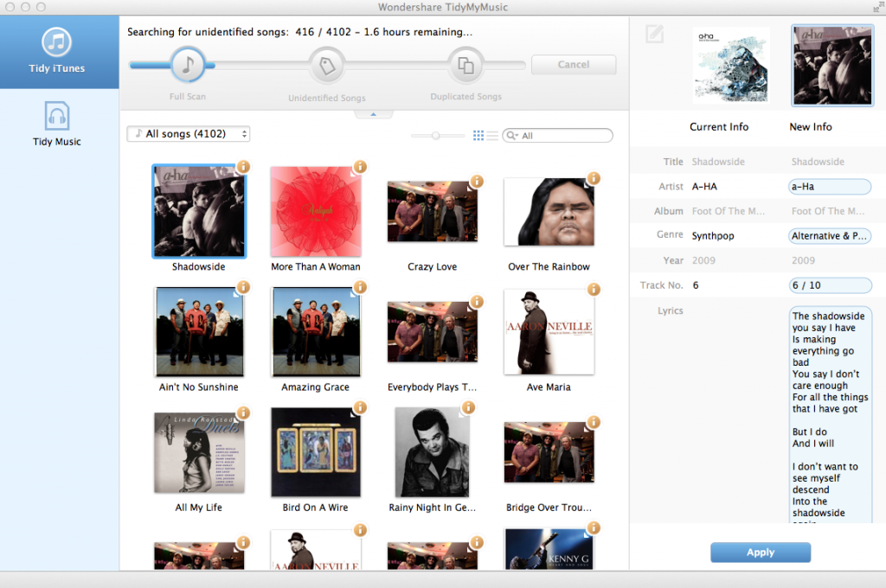Click the New Info heading

[x=810, y=127]
